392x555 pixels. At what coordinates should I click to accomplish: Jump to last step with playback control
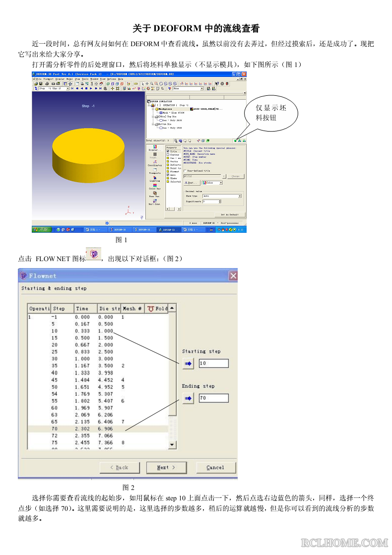coord(100,88)
